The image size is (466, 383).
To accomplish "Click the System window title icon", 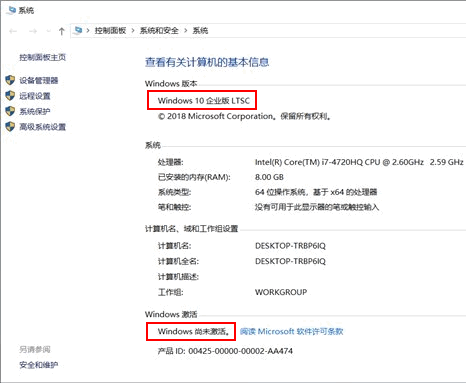I will click(11, 10).
